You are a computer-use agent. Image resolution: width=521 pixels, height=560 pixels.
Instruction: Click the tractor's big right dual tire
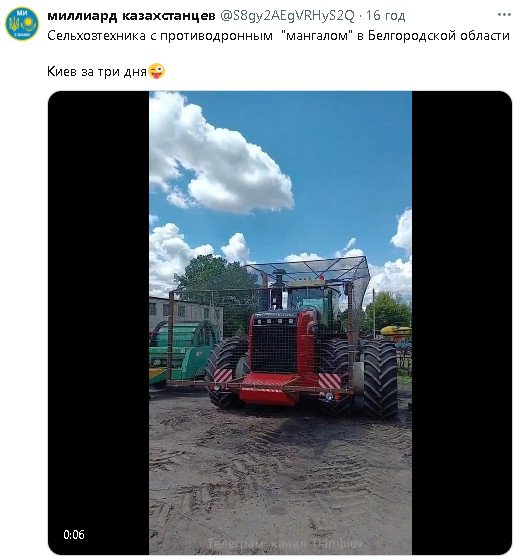[379, 379]
